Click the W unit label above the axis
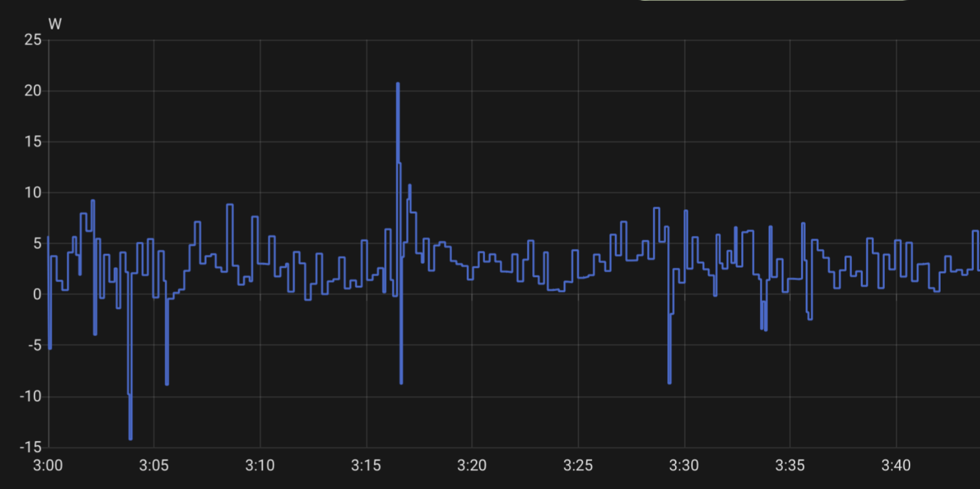Screen dimensions: 980x489 [x=55, y=24]
